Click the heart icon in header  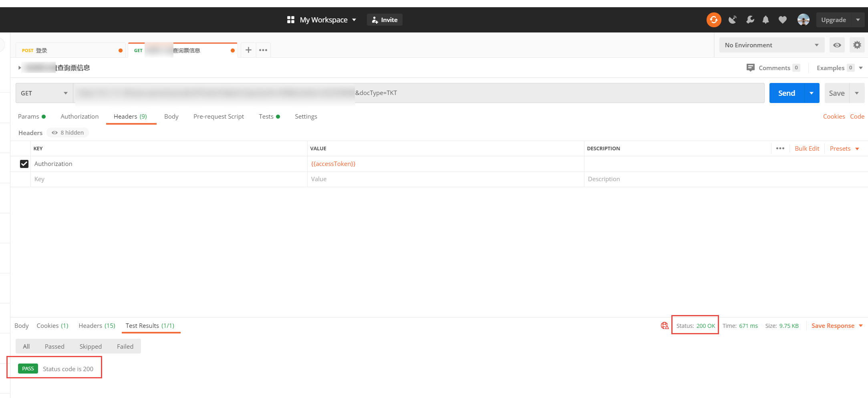[x=782, y=20]
